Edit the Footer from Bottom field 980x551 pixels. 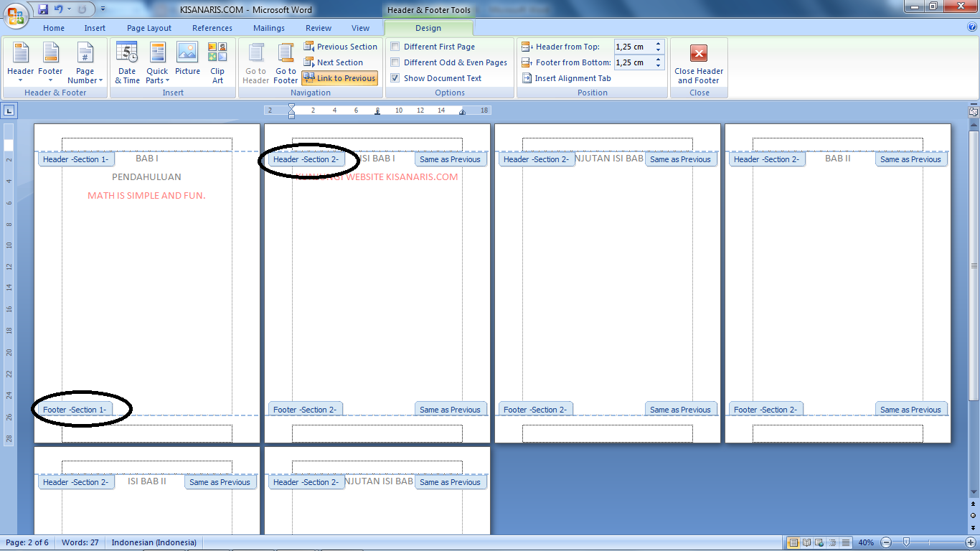pyautogui.click(x=634, y=62)
